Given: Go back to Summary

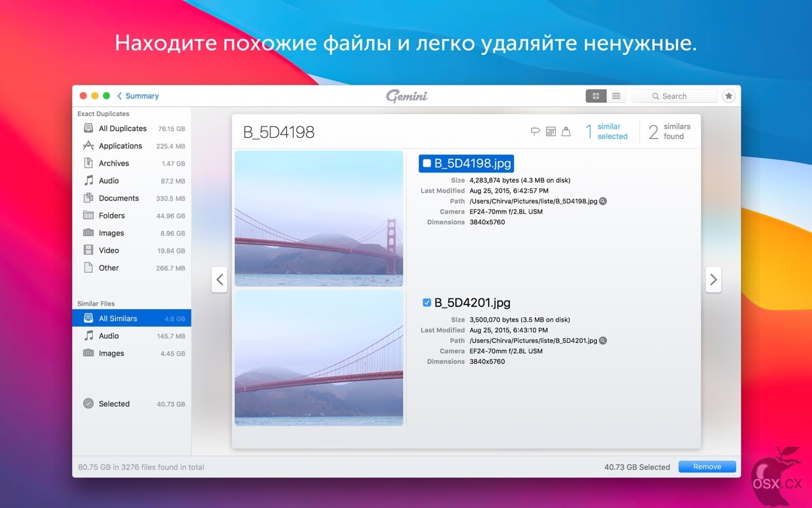Looking at the screenshot, I should click(138, 96).
